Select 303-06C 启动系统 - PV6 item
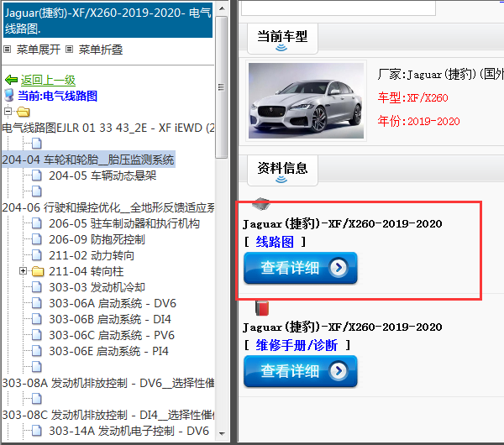The image size is (504, 445). [x=112, y=335]
